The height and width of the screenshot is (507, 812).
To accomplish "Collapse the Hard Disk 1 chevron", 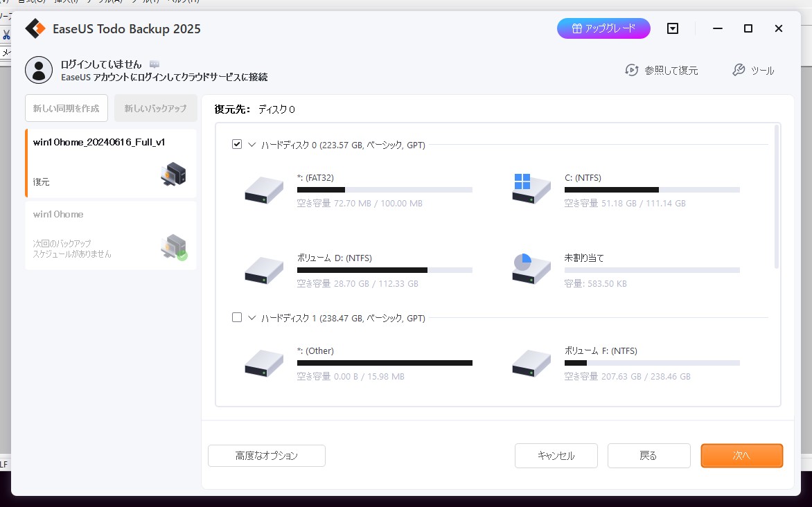I will pos(251,317).
